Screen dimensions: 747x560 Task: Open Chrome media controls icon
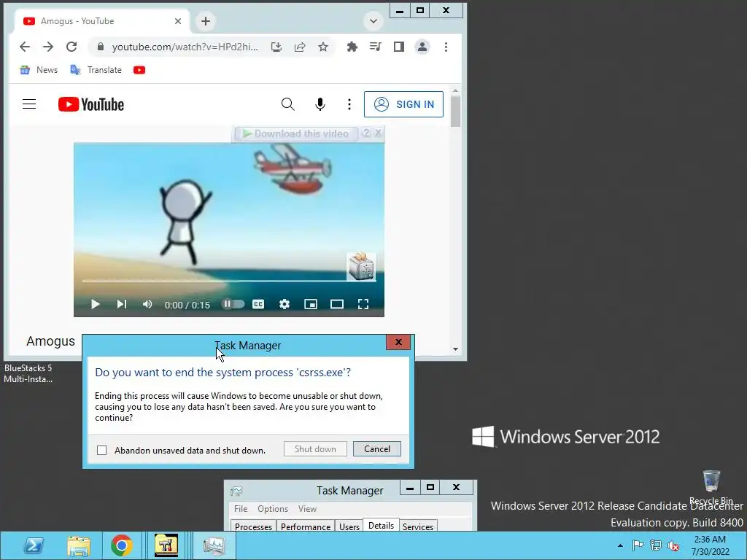pyautogui.click(x=376, y=47)
